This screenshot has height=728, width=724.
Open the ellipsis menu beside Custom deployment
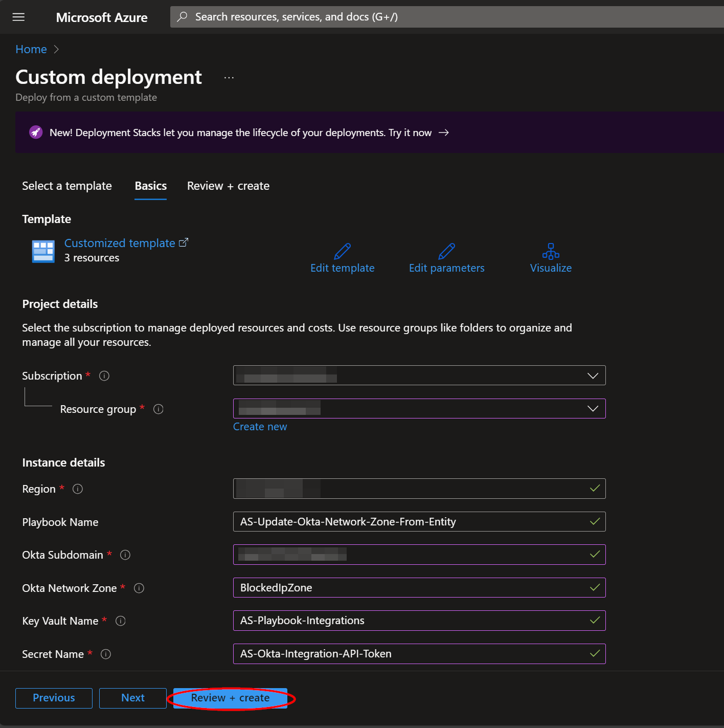click(x=229, y=78)
